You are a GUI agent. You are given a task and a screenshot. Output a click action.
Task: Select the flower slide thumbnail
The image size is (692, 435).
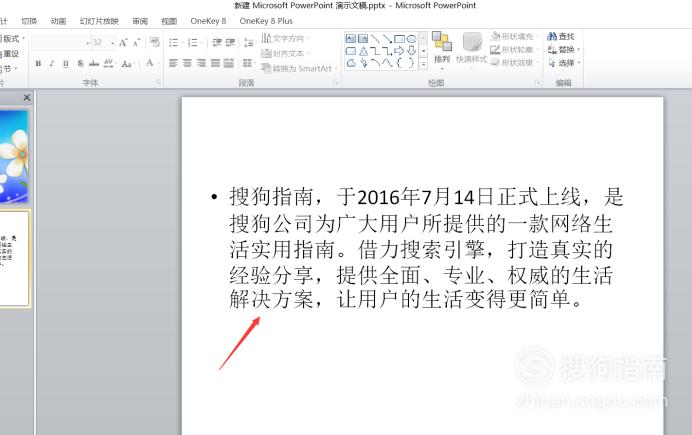pos(14,157)
